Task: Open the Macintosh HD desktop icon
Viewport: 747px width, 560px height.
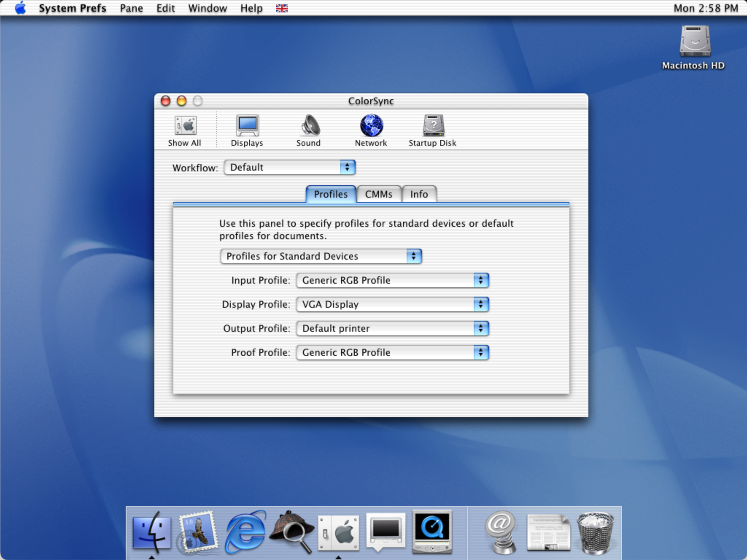Action: click(694, 48)
